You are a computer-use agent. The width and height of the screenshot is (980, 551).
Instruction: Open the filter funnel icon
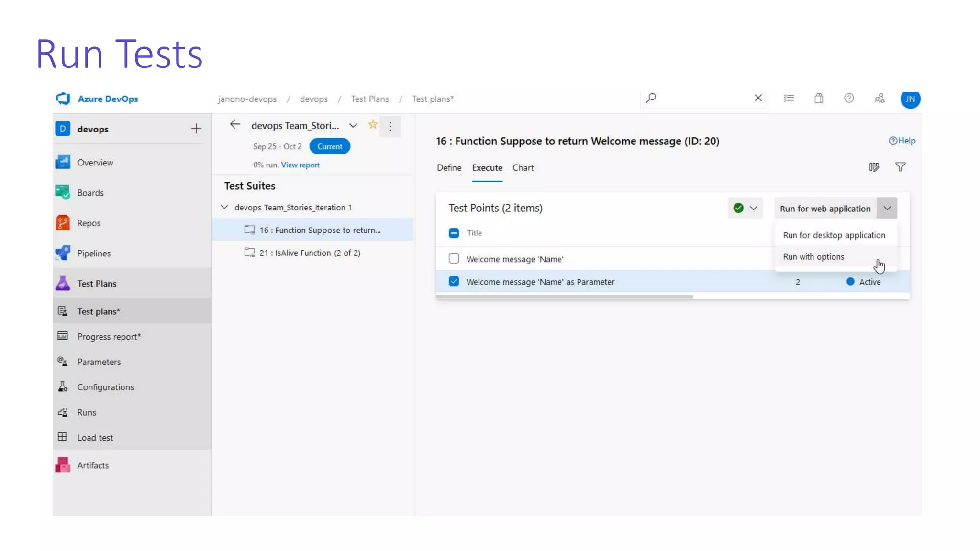coord(900,167)
